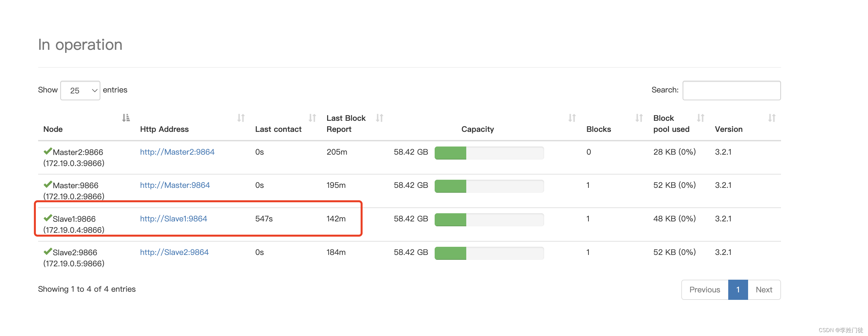Viewport: 868px width, 336px height.
Task: Click Slave1 capacity usage bar
Action: (489, 219)
